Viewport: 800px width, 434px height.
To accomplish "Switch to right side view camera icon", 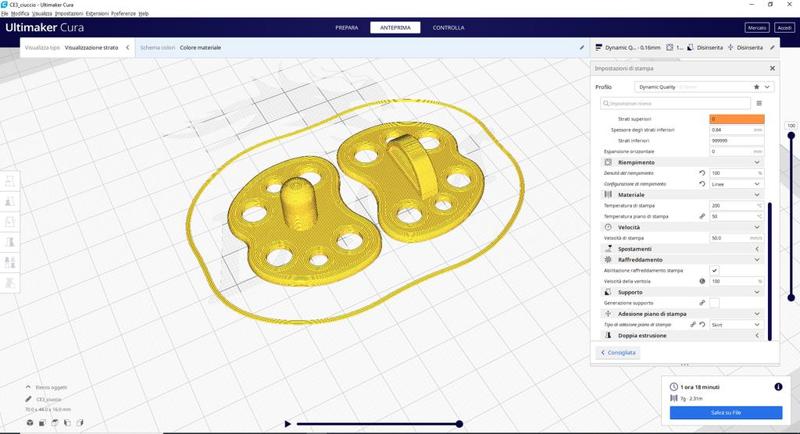I will [x=80, y=423].
